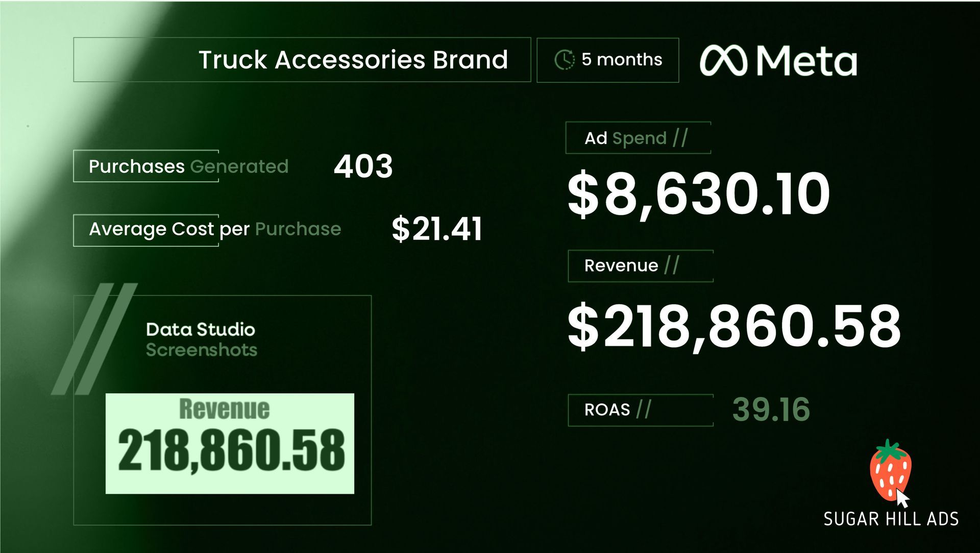Viewport: 980px width, 553px height.
Task: Click the 403 purchases value
Action: click(x=363, y=166)
